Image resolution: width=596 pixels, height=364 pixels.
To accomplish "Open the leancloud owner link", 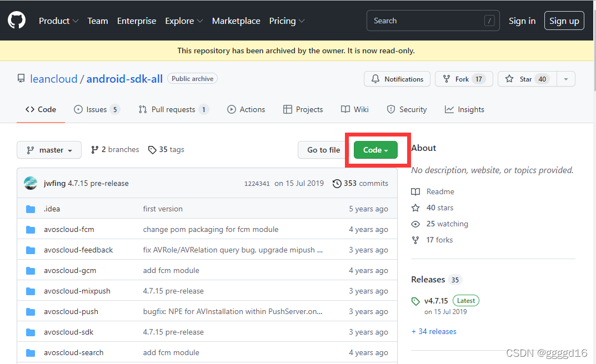I will coord(53,79).
